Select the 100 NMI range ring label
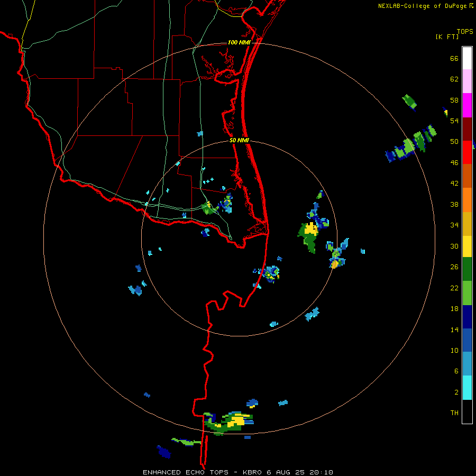Viewport: 476px width, 476px height. coord(239,42)
